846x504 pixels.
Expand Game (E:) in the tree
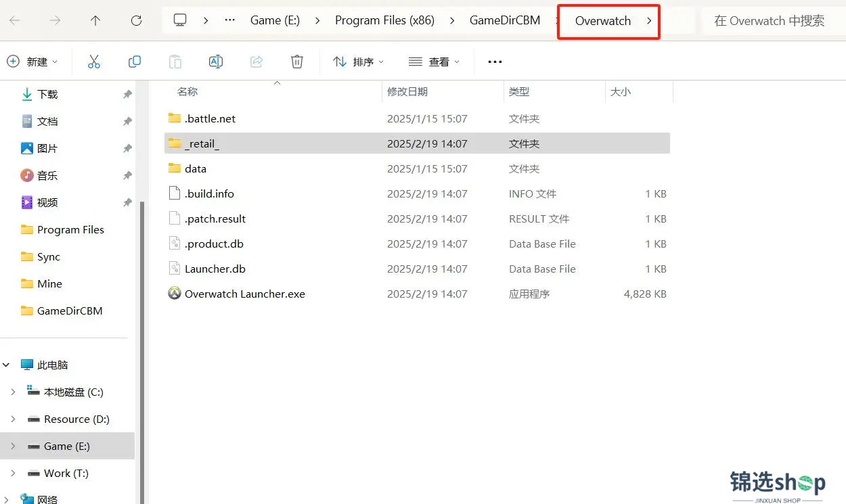tap(13, 446)
